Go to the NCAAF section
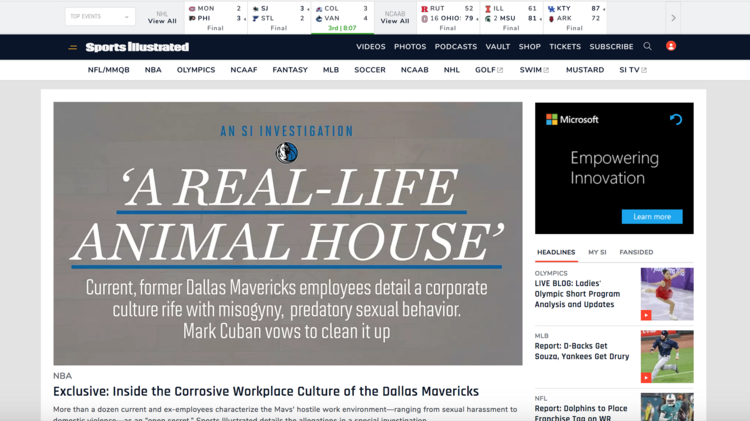 pyautogui.click(x=244, y=70)
